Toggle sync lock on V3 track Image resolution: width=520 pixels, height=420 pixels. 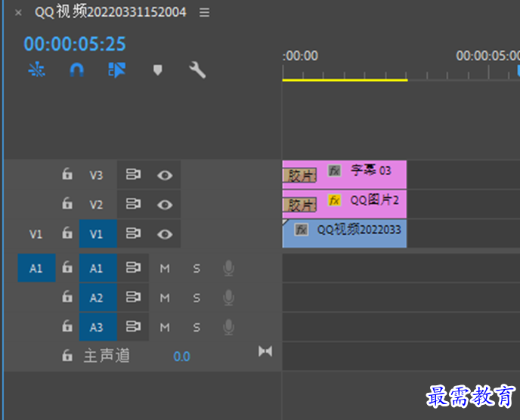coord(133,174)
